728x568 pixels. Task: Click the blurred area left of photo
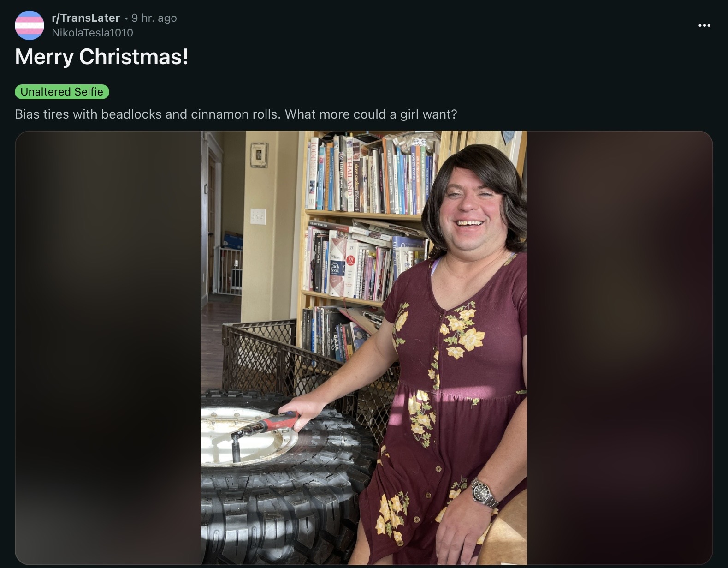(108, 348)
